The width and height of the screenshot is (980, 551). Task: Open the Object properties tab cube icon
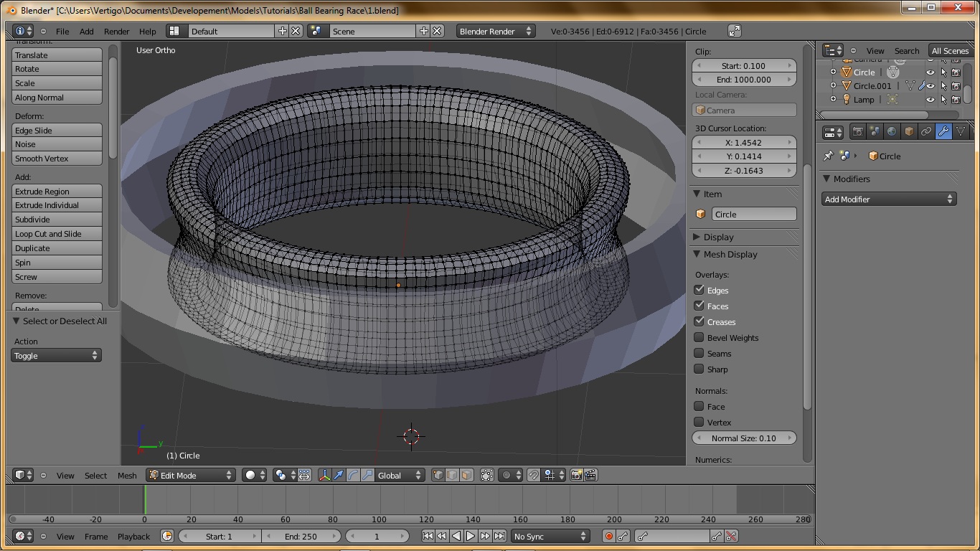click(909, 132)
